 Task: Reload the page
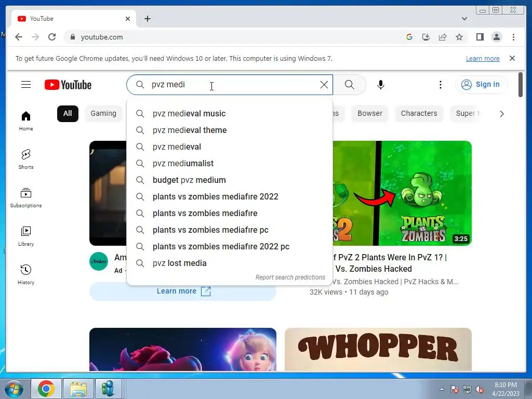click(x=52, y=37)
